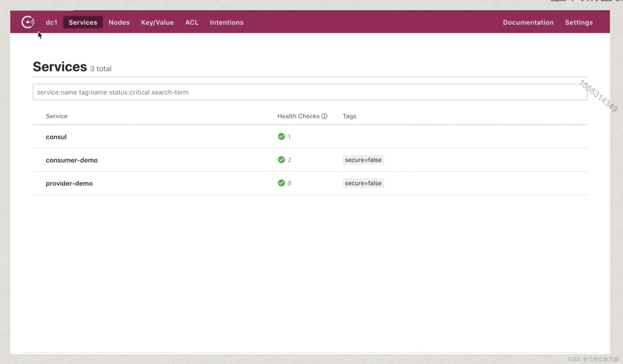Viewport: 623px width, 364px height.
Task: Expand the dc1 datacenter dropdown
Action: pos(51,22)
